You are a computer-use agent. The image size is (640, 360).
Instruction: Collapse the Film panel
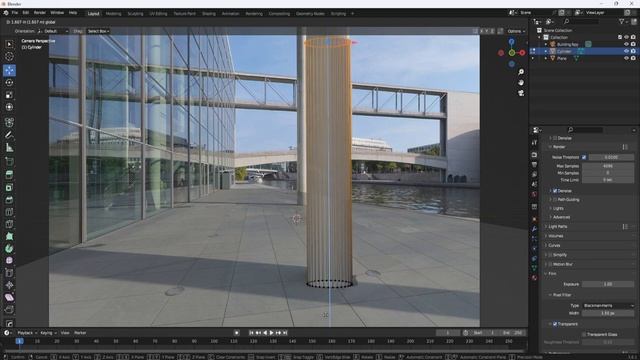pyautogui.click(x=546, y=273)
